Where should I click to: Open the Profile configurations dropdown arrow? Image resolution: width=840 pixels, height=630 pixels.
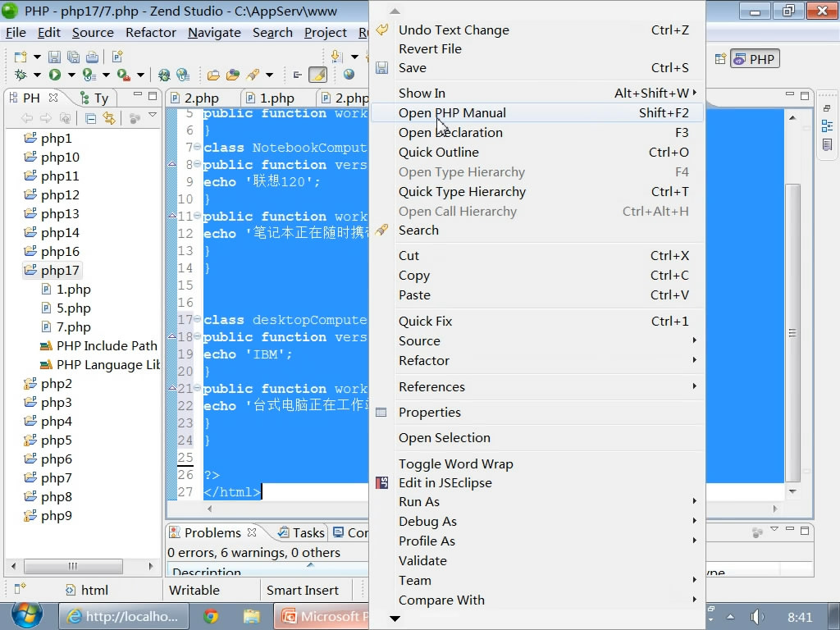[x=106, y=75]
